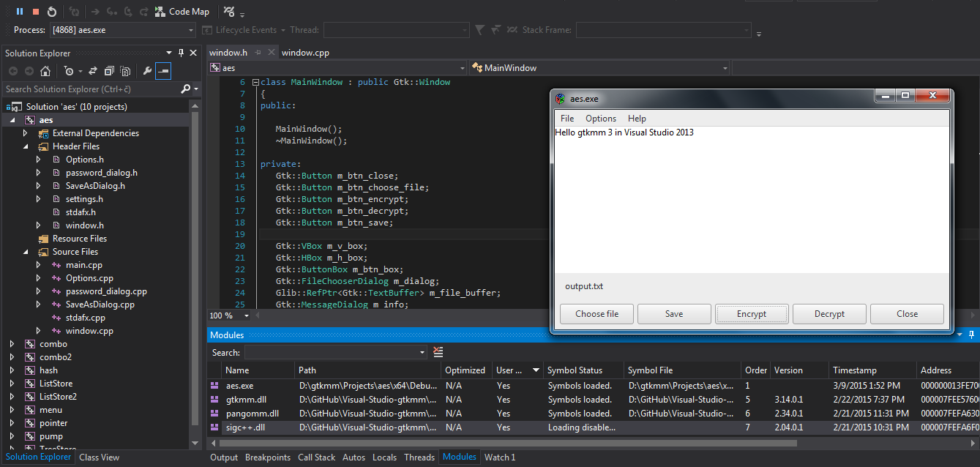Toggle the Preview Selected Items button
This screenshot has height=467, width=980.
[x=162, y=71]
